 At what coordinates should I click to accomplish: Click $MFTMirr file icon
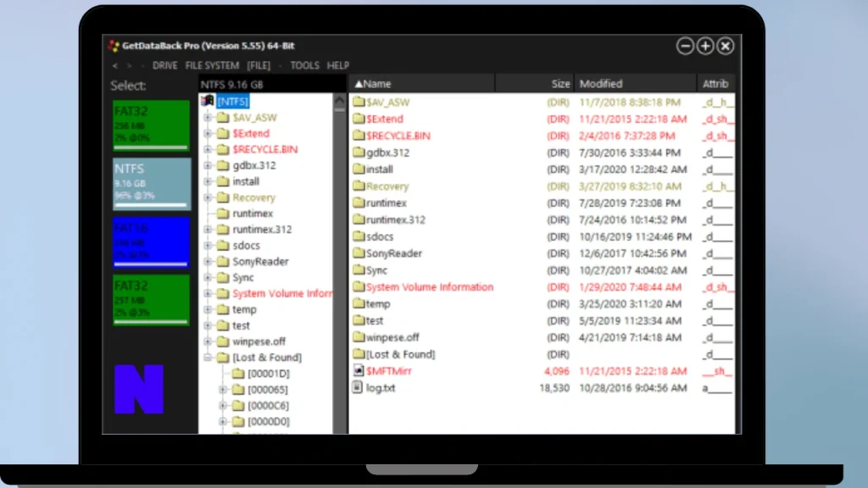click(359, 371)
